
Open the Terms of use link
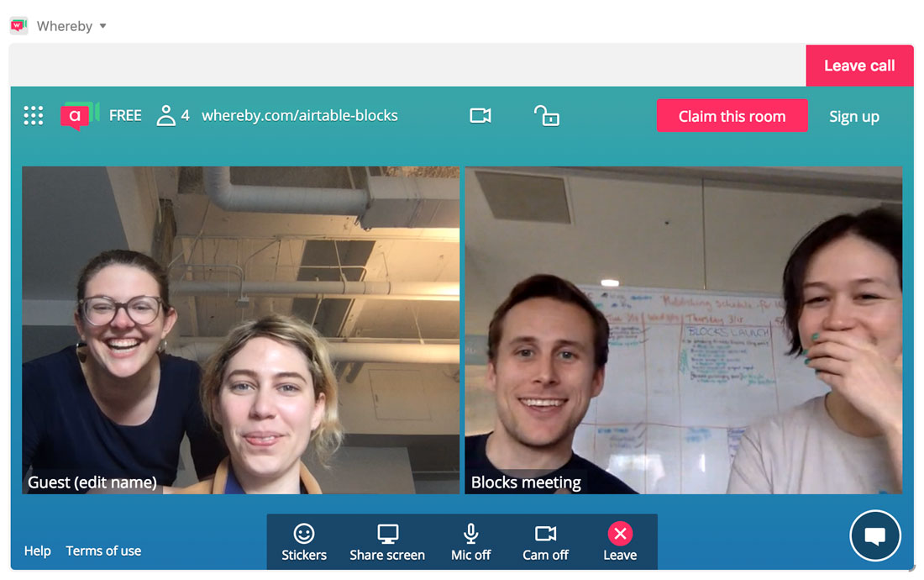(x=103, y=551)
